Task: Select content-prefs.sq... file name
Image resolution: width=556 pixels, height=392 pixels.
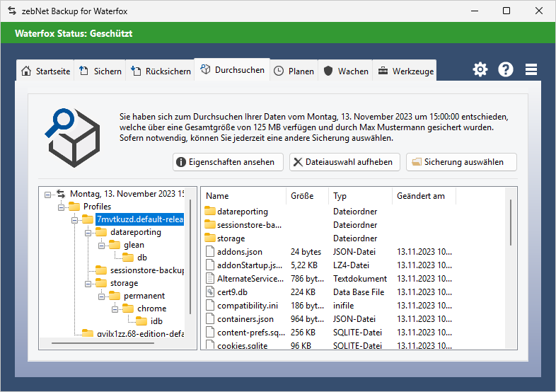Action: pos(250,333)
